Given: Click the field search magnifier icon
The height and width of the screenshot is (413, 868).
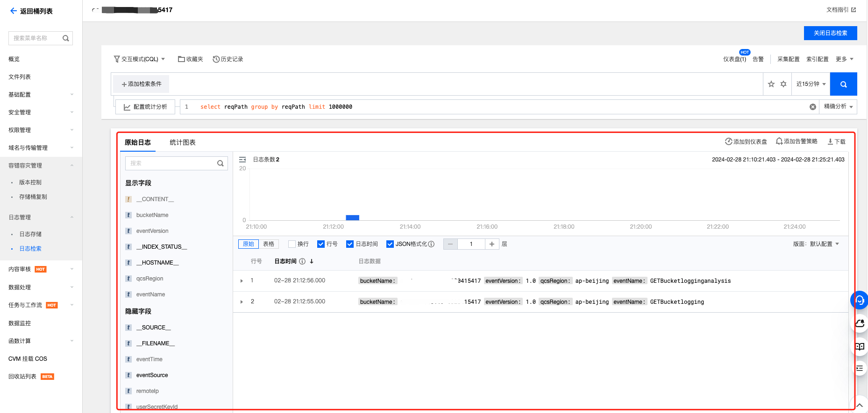Looking at the screenshot, I should [x=221, y=163].
